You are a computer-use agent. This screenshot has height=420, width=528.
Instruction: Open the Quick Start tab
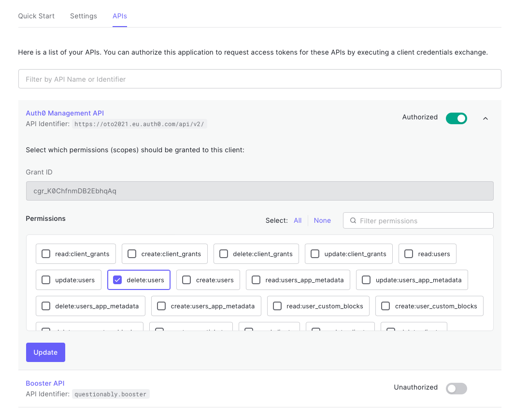[x=36, y=16]
